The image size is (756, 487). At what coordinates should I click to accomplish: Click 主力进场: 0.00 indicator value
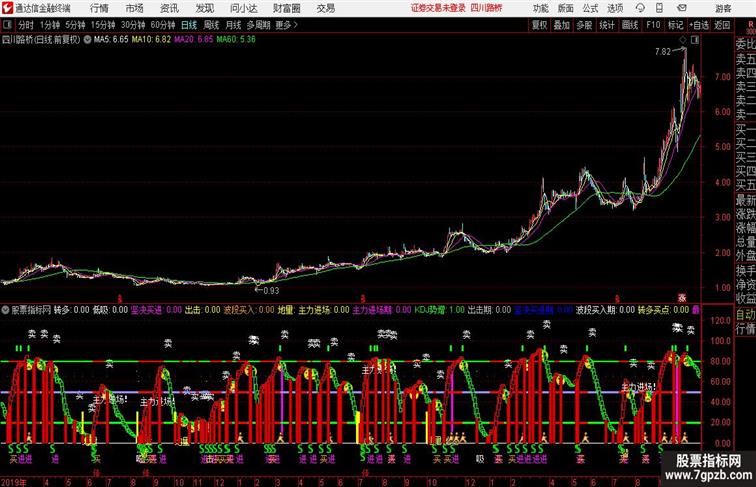click(324, 310)
